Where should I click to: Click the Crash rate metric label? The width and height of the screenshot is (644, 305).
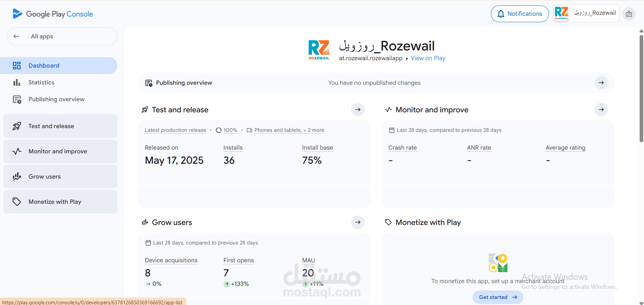click(403, 148)
